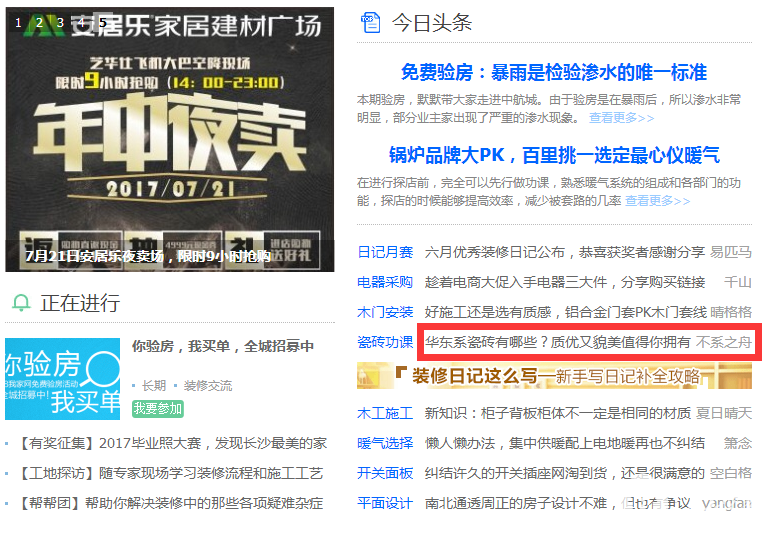Open the 日记月赛 category link

point(385,252)
